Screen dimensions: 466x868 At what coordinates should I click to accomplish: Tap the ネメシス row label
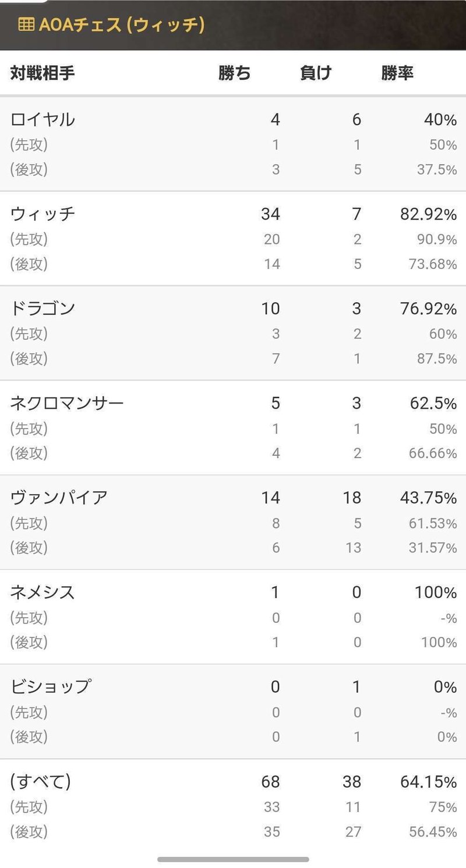pos(43,592)
